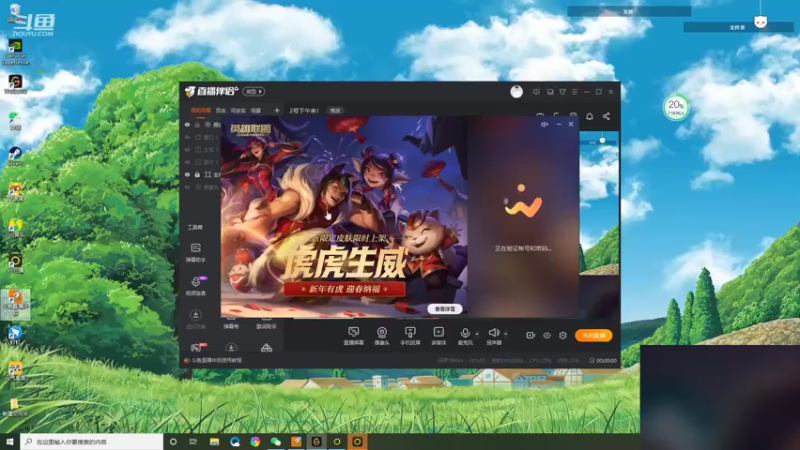This screenshot has width=800, height=450.
Task: Open the streaming tutorial link in status bar
Action: 216,360
